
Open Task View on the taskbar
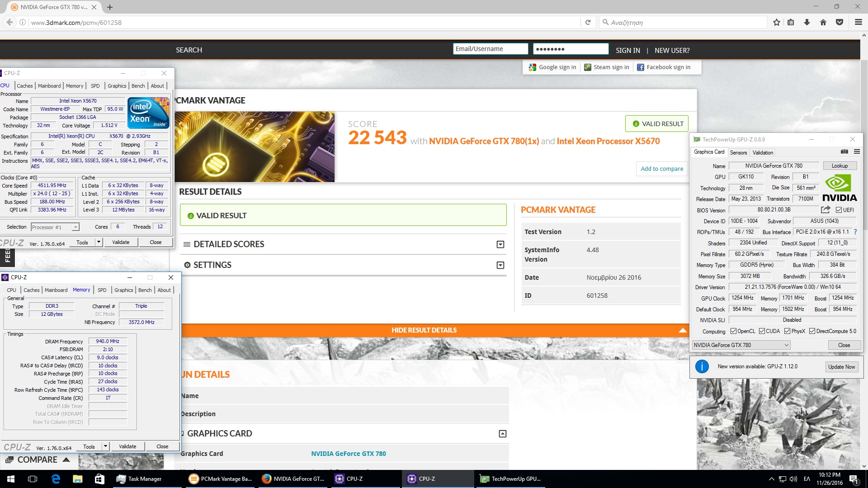tap(33, 479)
